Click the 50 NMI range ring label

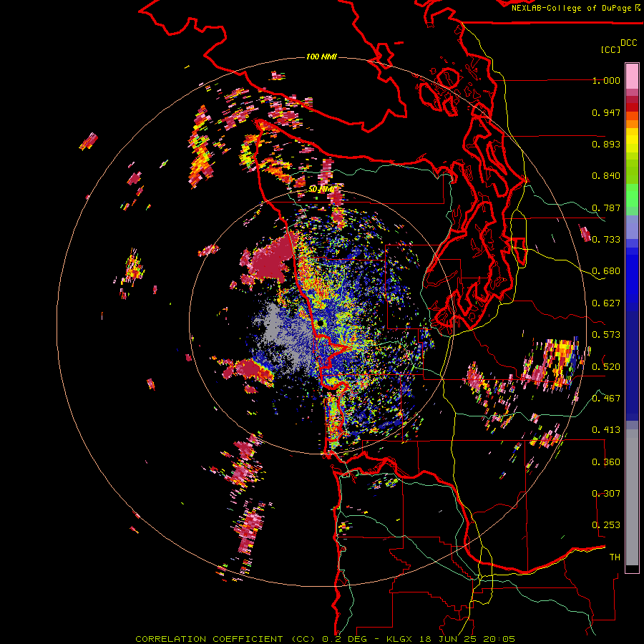click(321, 190)
